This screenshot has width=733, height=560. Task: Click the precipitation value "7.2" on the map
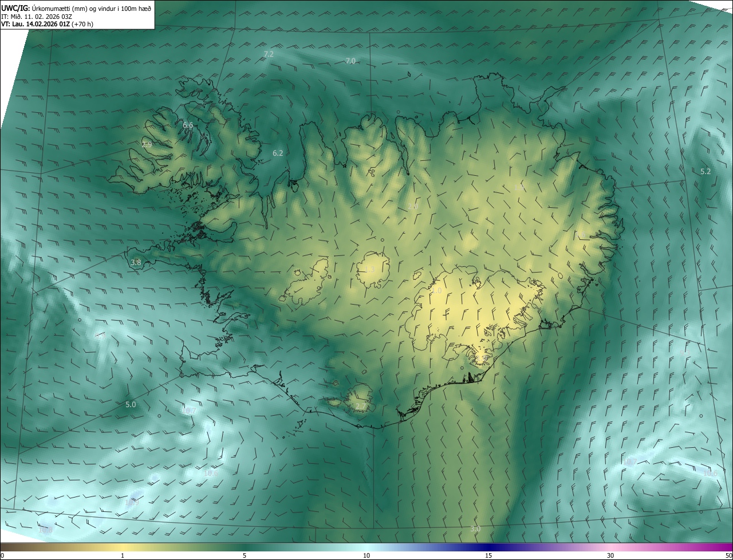click(269, 54)
